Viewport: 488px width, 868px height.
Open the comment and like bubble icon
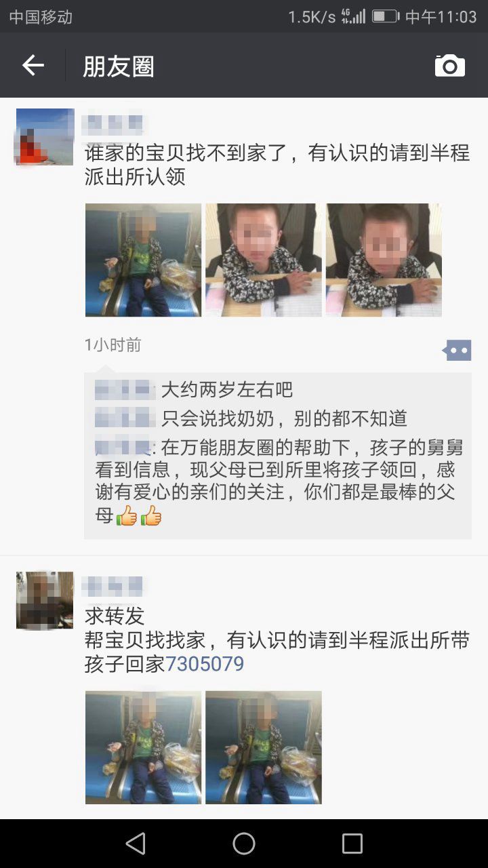(456, 351)
